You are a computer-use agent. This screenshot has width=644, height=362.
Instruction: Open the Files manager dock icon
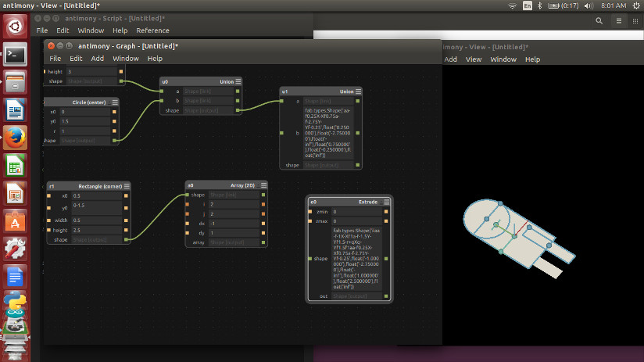pos(15,82)
